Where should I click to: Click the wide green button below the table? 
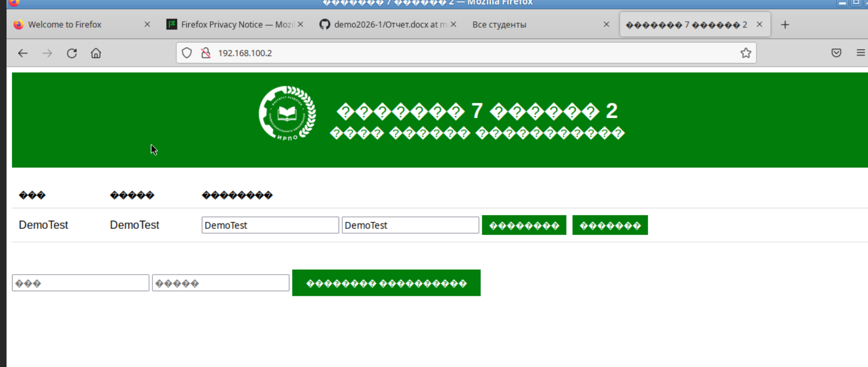pyautogui.click(x=386, y=283)
